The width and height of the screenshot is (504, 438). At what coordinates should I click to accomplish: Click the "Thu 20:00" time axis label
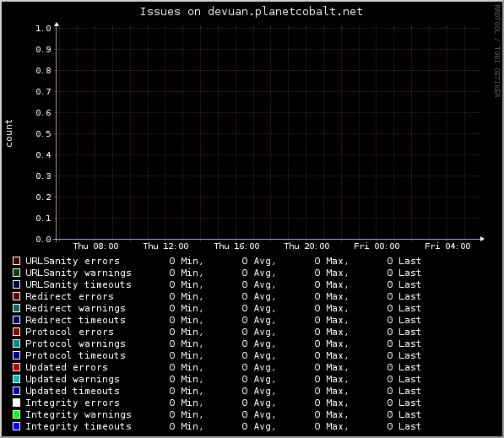point(306,246)
